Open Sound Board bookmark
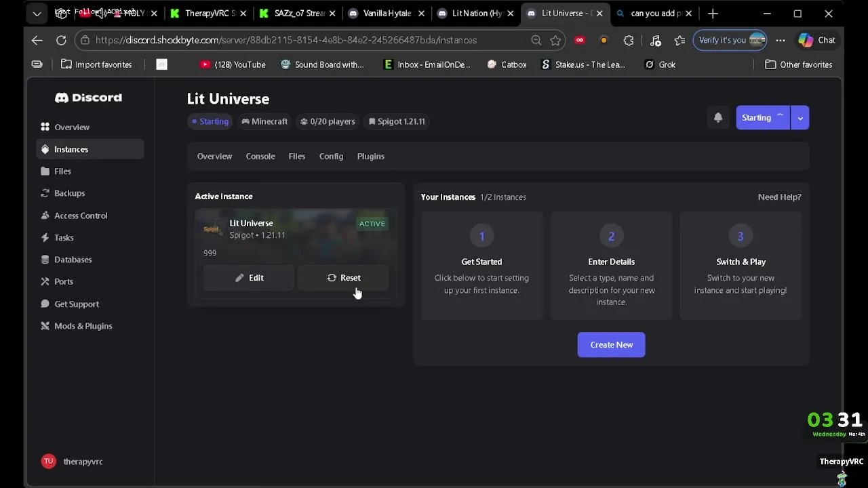The image size is (868, 488). [x=322, y=64]
